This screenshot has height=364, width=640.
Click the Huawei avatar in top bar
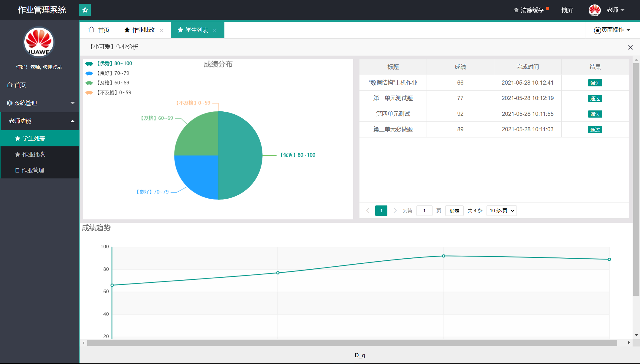tap(594, 10)
